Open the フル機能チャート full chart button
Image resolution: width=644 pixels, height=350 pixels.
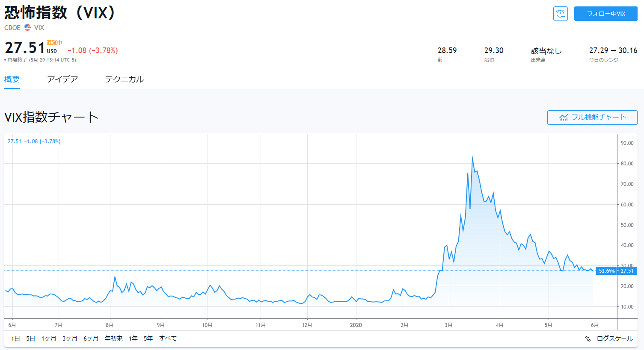click(592, 118)
